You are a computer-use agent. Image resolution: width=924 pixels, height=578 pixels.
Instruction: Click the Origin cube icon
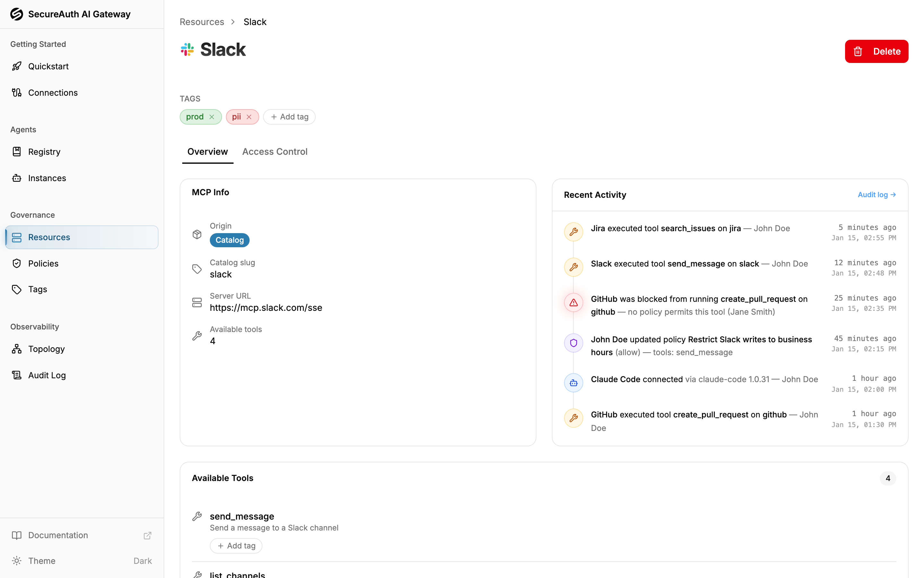pos(197,234)
